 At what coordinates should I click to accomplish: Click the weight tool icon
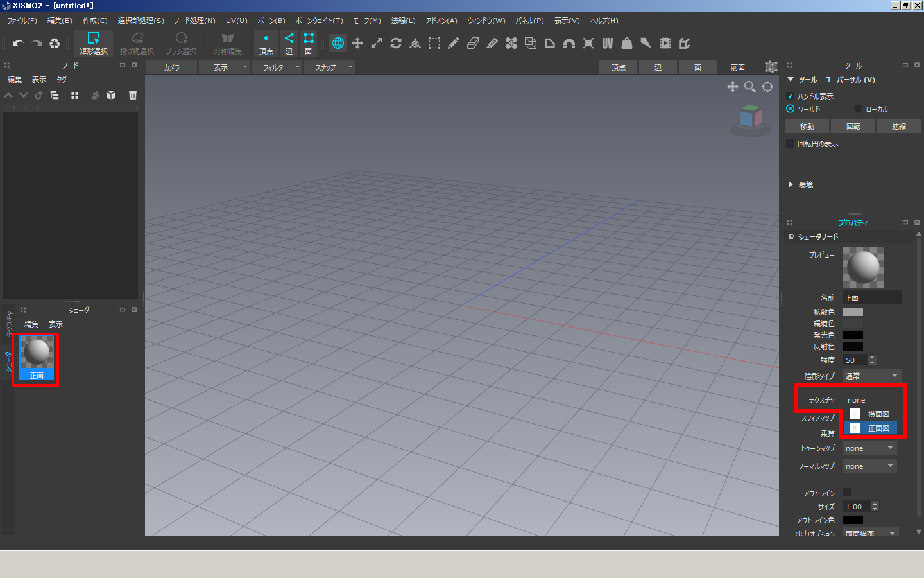tap(627, 43)
